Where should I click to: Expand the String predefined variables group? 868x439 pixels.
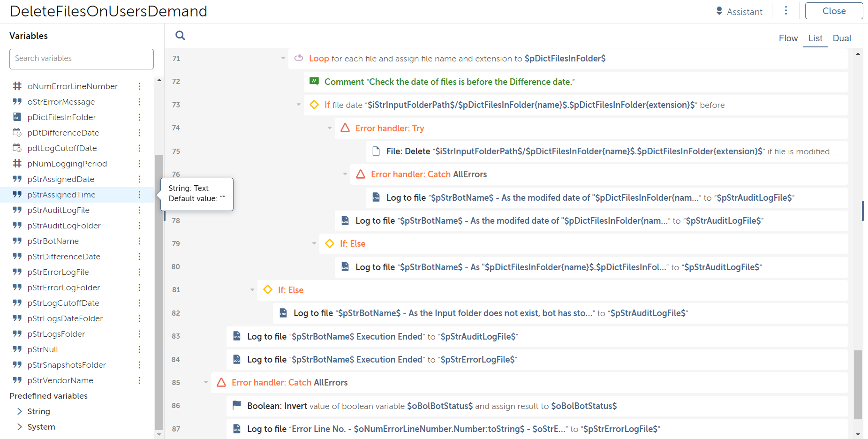pyautogui.click(x=20, y=411)
